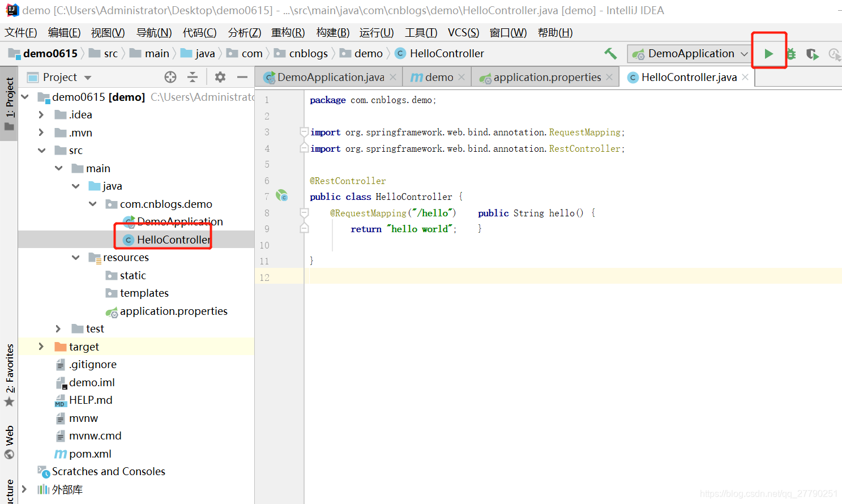Open the 文件(F) menu
Screen dimensions: 842x504
[x=21, y=33]
